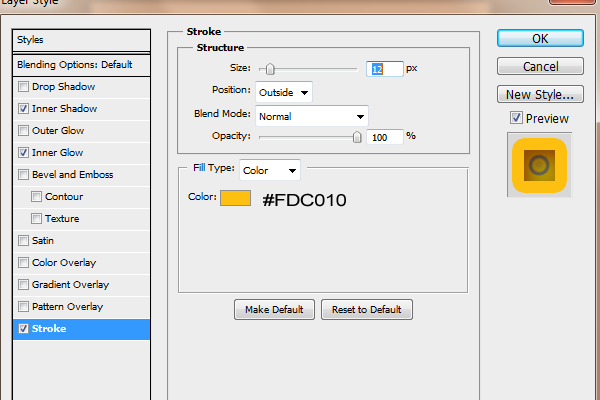Click the Make Default button
The image size is (600, 400).
274,309
